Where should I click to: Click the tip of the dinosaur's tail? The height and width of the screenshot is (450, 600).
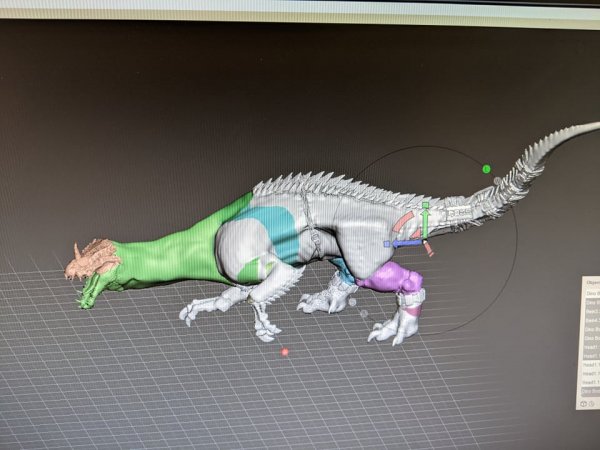594,127
